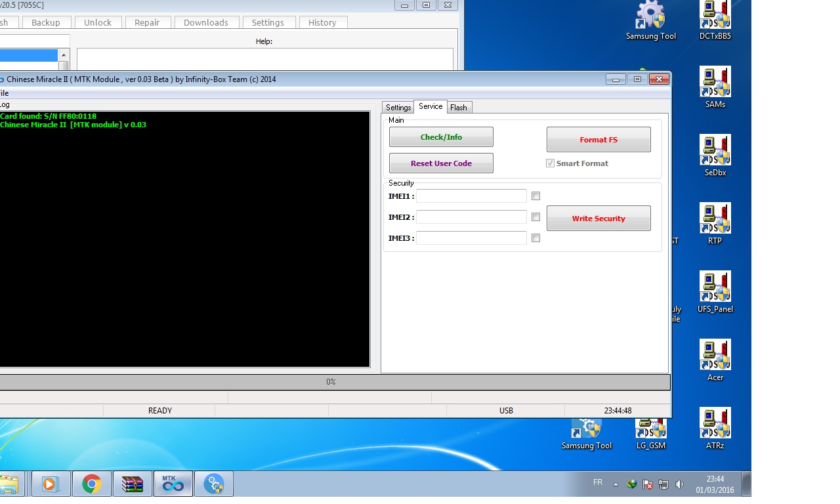The width and height of the screenshot is (840, 504).
Task: Select the RTP desktop shortcut
Action: pos(715,224)
